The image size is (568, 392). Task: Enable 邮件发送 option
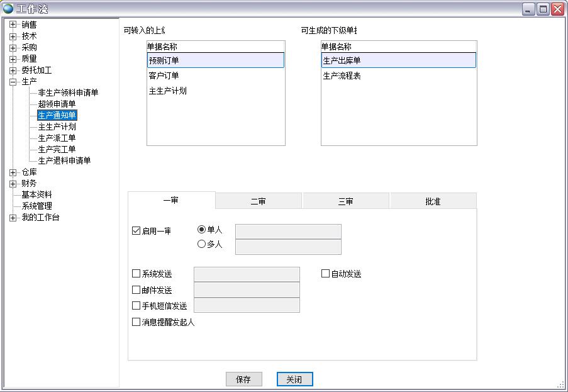(x=136, y=289)
